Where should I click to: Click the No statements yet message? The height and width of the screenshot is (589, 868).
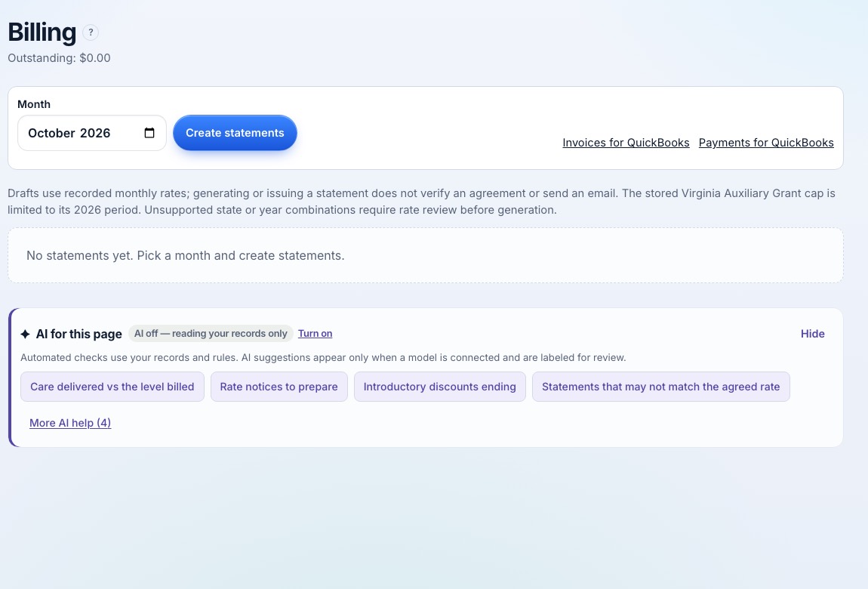186,256
